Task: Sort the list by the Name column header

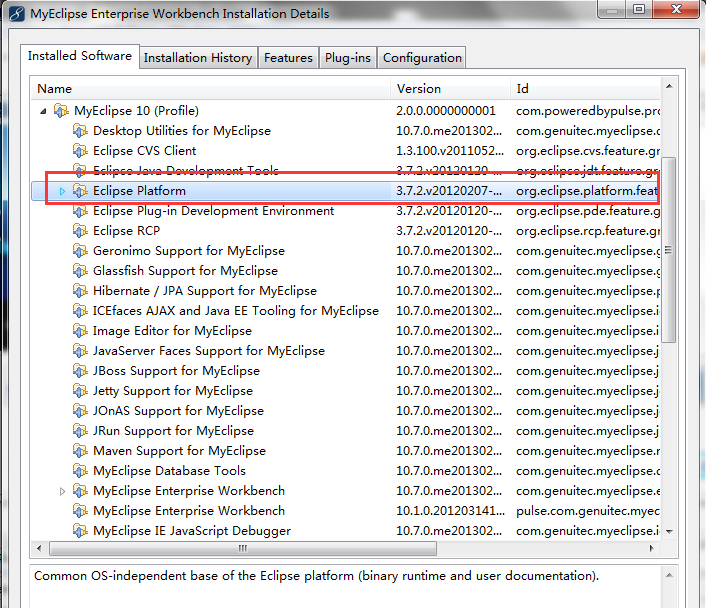Action: click(211, 88)
